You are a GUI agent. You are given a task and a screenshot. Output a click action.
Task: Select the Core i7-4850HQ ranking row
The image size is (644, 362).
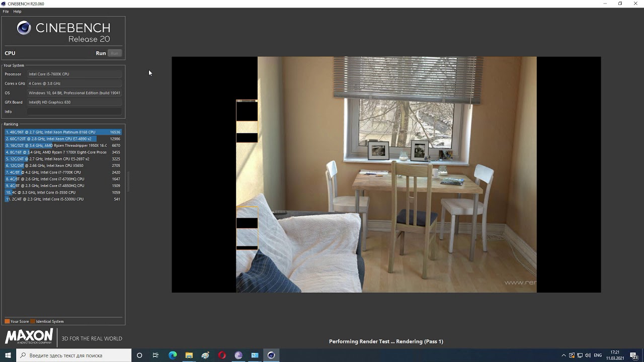[x=63, y=186]
